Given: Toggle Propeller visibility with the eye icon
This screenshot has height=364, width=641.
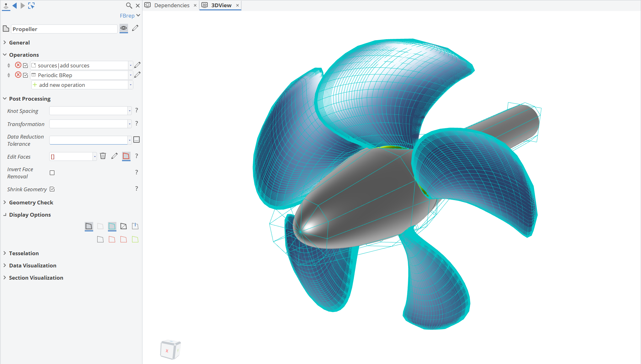Looking at the screenshot, I should point(124,28).
